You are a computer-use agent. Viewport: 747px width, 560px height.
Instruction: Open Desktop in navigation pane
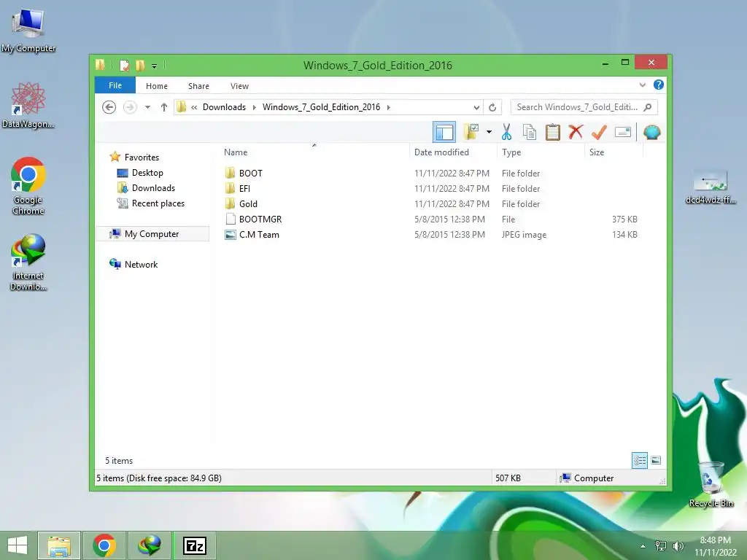point(147,173)
